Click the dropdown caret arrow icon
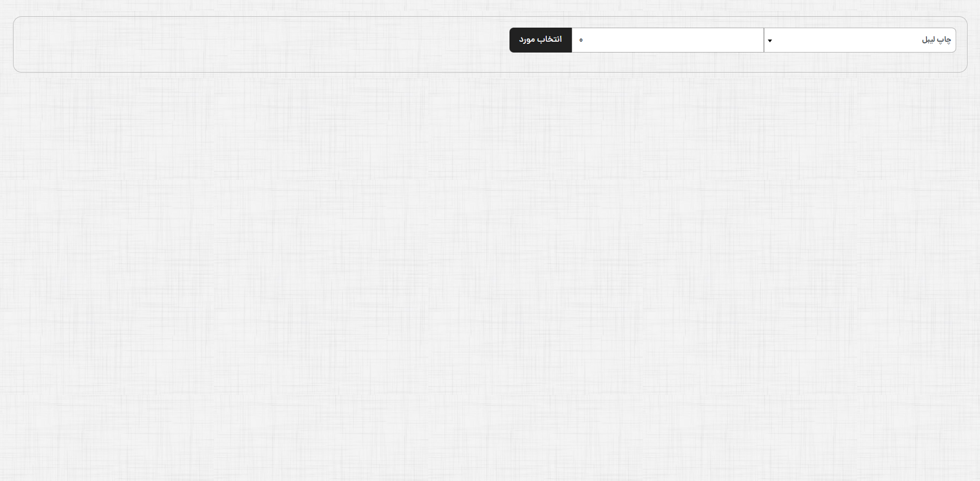Viewport: 980px width, 481px height. click(769, 41)
